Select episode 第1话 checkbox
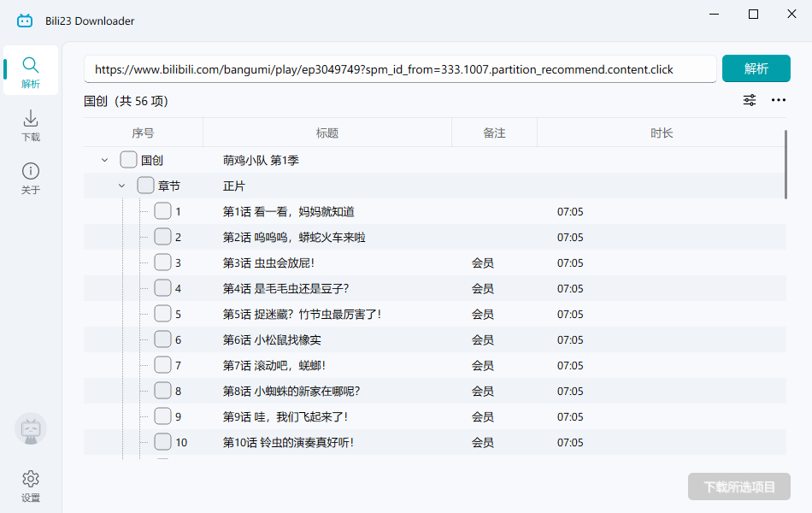Screen dimensions: 812x513 pyautogui.click(x=162, y=210)
